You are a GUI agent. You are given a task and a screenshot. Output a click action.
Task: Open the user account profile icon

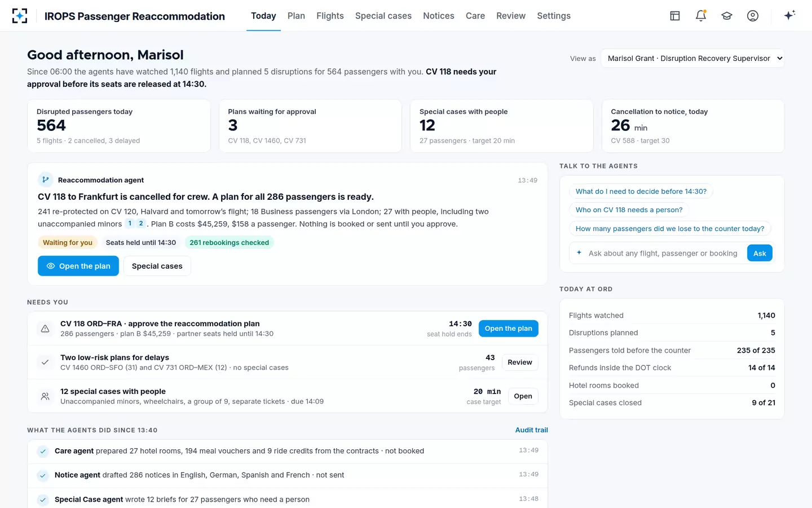click(753, 16)
